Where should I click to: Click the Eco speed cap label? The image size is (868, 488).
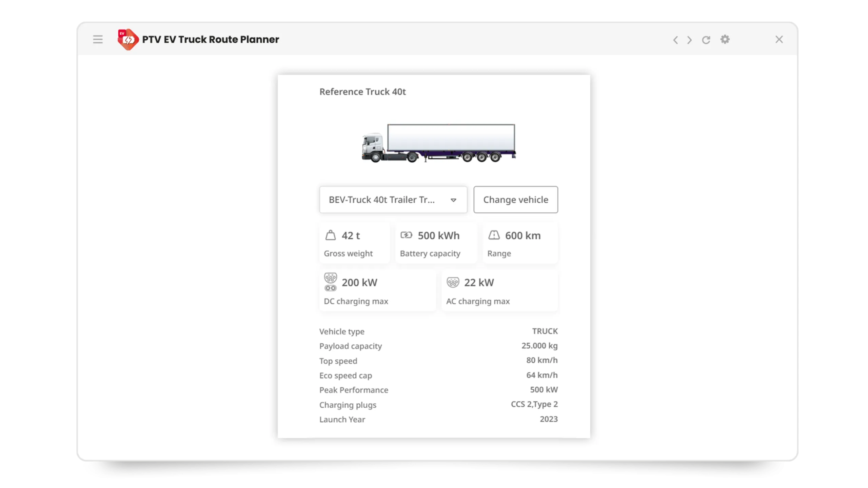(346, 375)
